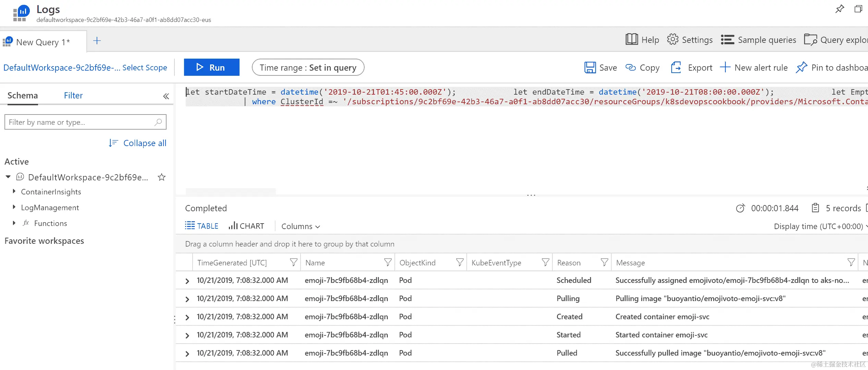Expand the ContainerInsights node
The image size is (868, 370).
pyautogui.click(x=14, y=191)
